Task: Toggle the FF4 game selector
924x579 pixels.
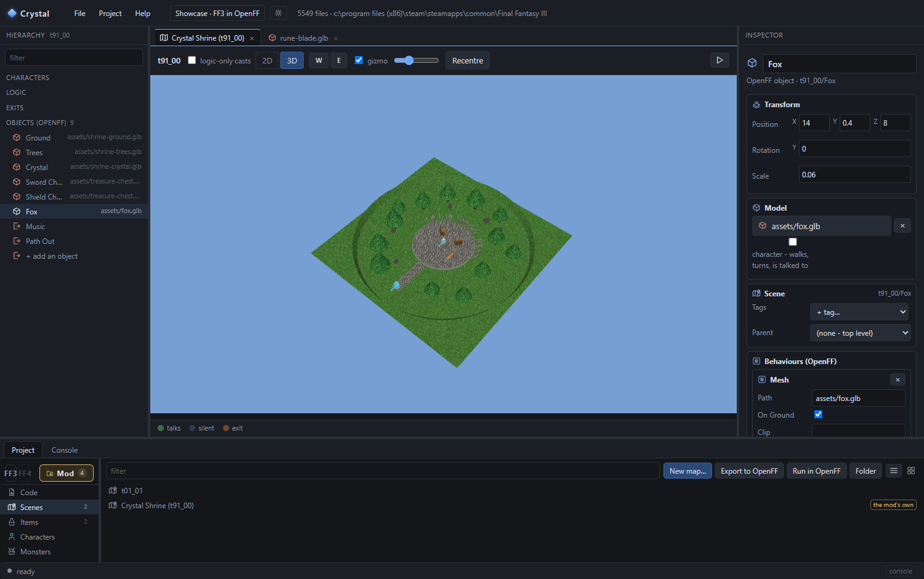Action: tap(25, 473)
